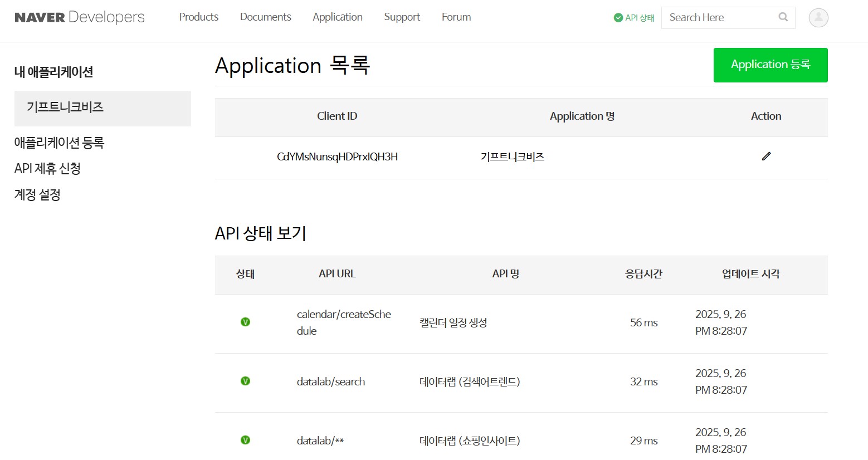Open the Application menu in header
Screen dimensions: 868x460
pos(337,17)
